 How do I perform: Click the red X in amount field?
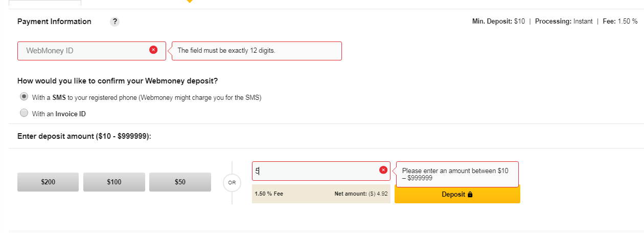coord(383,170)
